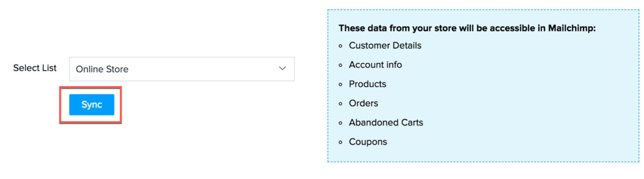644x179 pixels.
Task: Click the bullet beside Abandoned Carts
Action: point(340,123)
